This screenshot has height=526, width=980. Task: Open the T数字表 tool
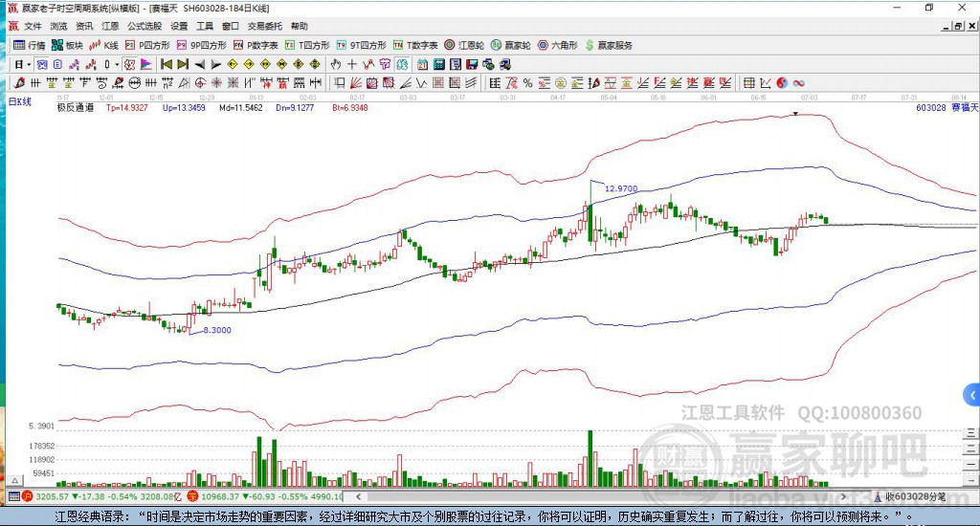(x=415, y=45)
